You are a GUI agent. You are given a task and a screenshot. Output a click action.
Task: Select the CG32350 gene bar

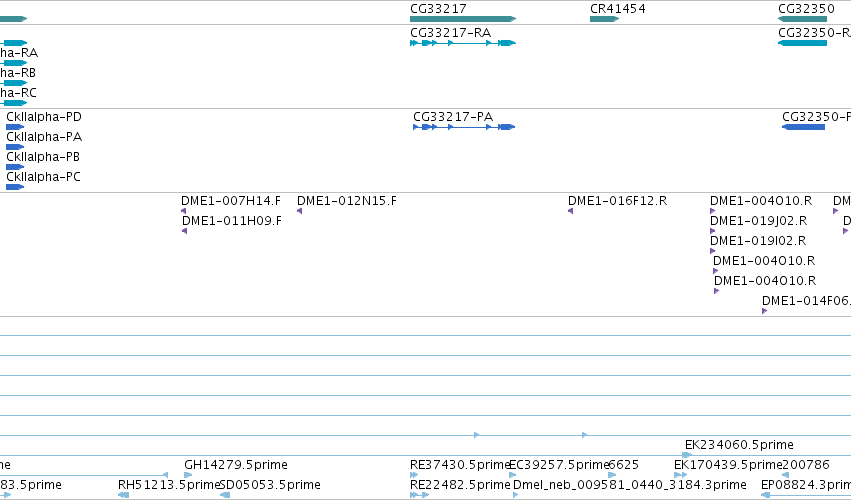(802, 19)
